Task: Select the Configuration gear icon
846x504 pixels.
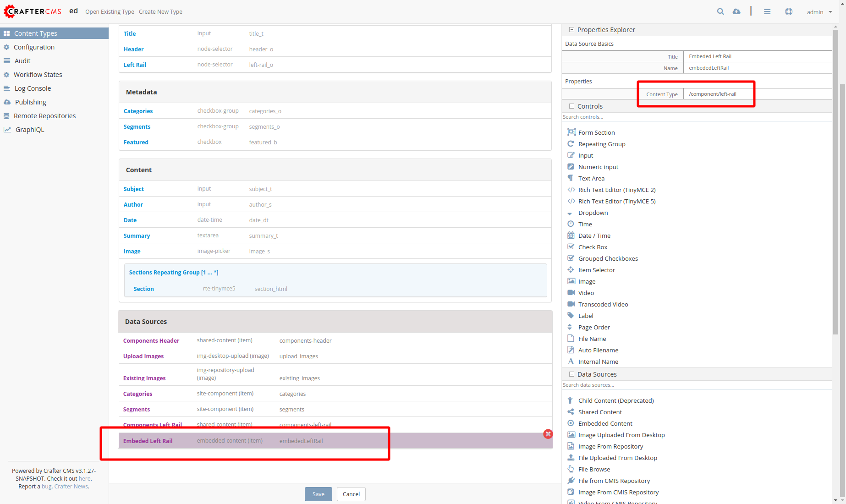Action: pyautogui.click(x=7, y=47)
